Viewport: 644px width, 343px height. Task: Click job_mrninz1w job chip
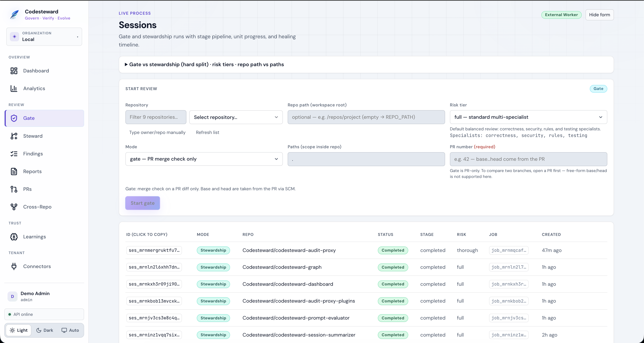(x=509, y=335)
